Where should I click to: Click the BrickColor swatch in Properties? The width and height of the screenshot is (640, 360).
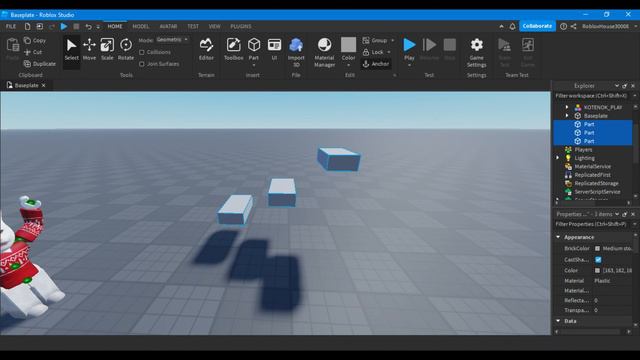point(598,249)
